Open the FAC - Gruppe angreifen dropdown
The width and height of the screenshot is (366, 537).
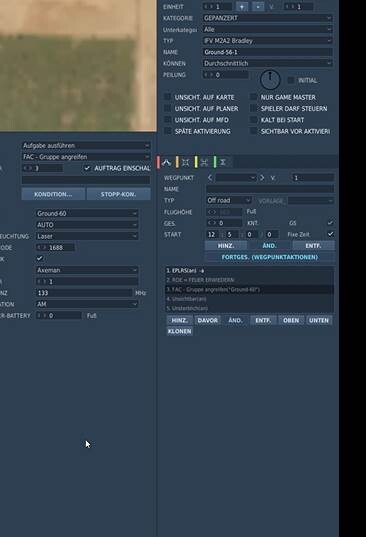click(x=86, y=157)
